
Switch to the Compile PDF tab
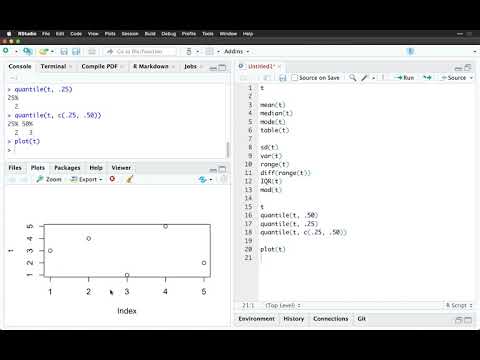(x=99, y=66)
